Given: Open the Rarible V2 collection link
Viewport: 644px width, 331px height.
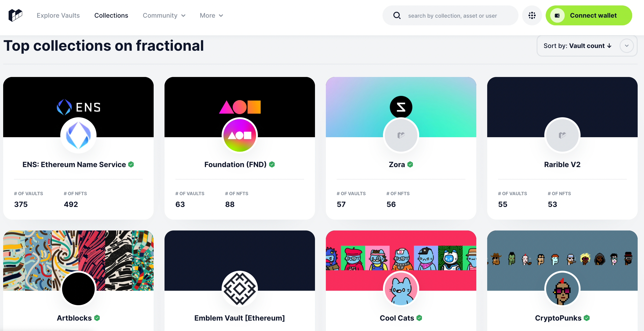Looking at the screenshot, I should click(562, 164).
